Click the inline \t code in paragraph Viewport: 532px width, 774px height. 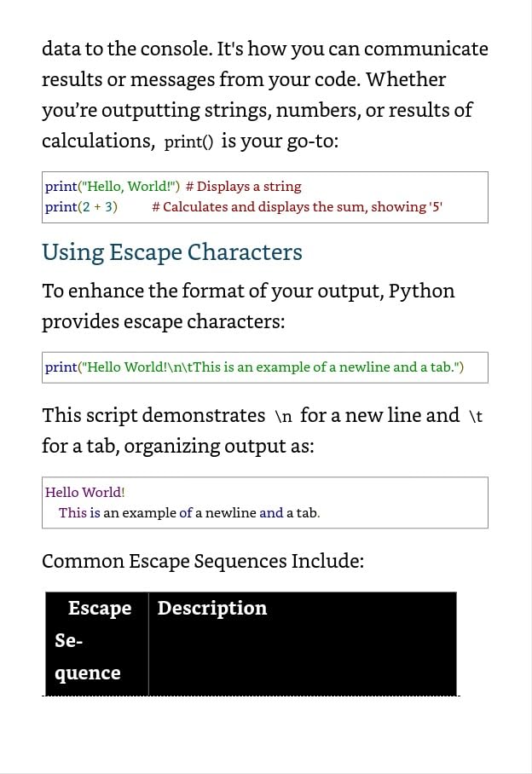(475, 417)
